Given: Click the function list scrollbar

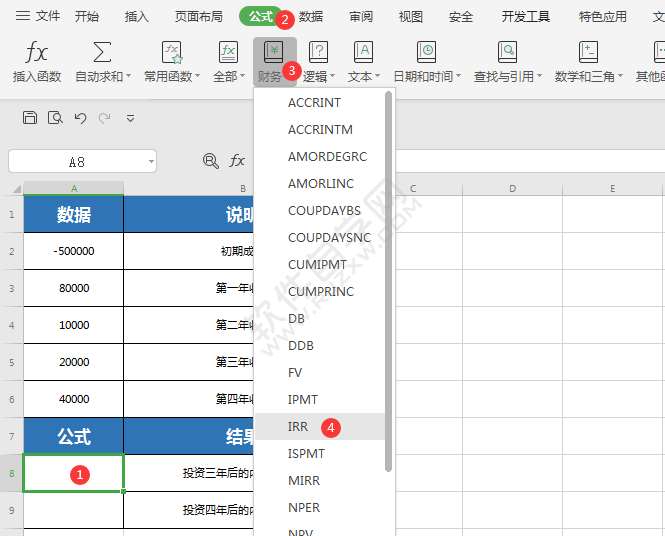Looking at the screenshot, I should pos(388,281).
